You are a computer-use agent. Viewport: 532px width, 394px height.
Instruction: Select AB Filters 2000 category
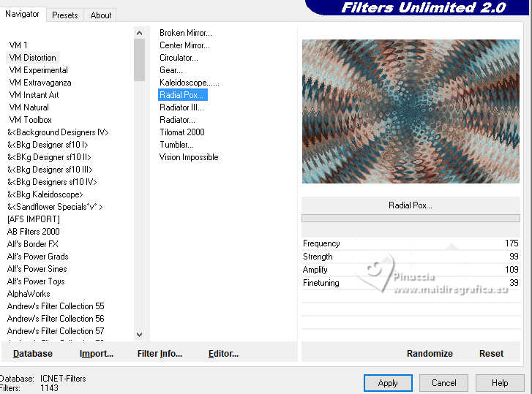point(33,232)
